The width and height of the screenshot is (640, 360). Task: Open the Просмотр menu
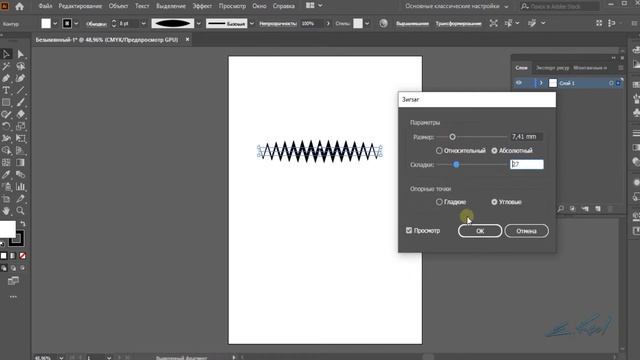pos(232,6)
